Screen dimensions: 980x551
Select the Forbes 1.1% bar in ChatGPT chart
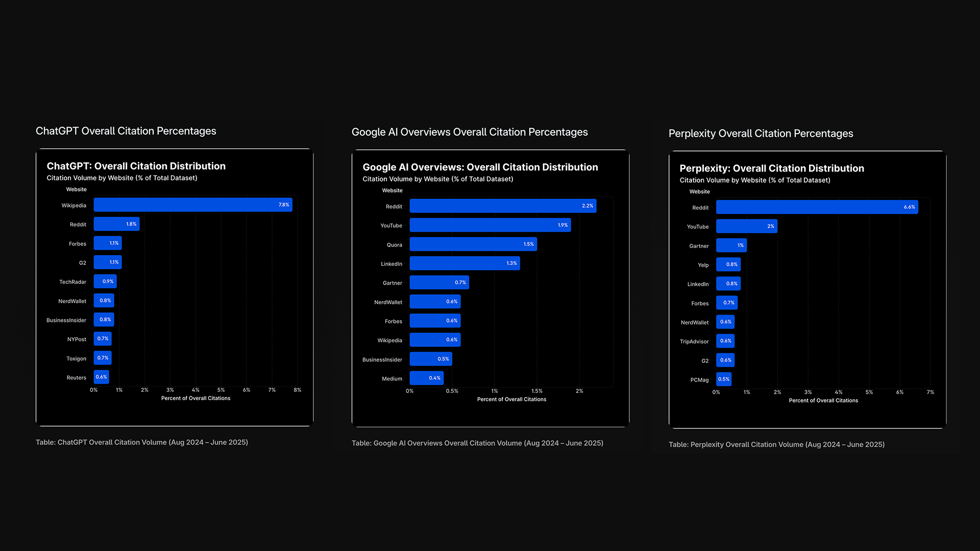108,243
